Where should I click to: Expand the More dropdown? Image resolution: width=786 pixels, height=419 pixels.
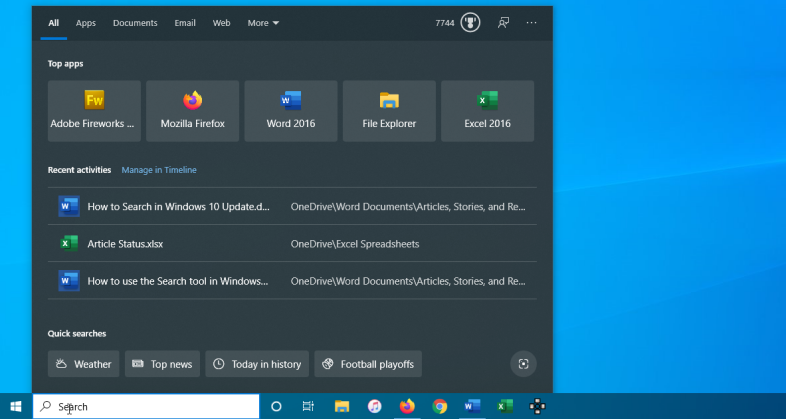click(263, 23)
